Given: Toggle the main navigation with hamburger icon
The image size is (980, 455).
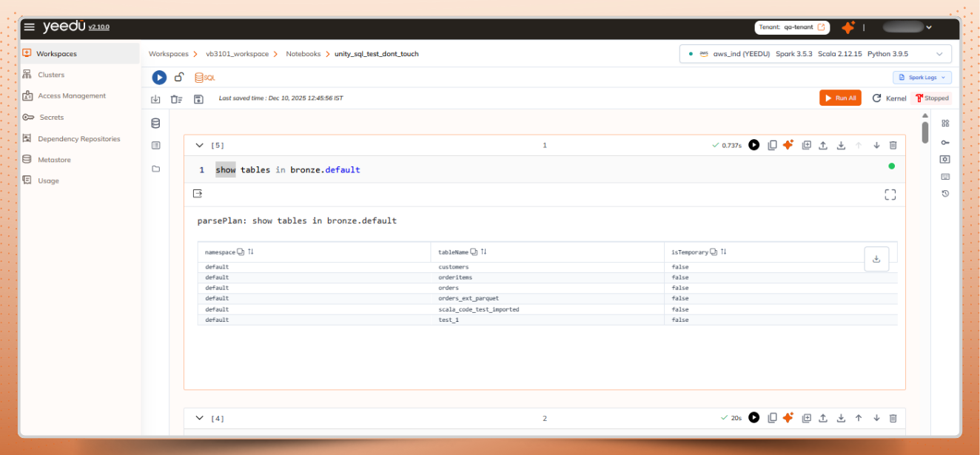Looking at the screenshot, I should pyautogui.click(x=29, y=27).
